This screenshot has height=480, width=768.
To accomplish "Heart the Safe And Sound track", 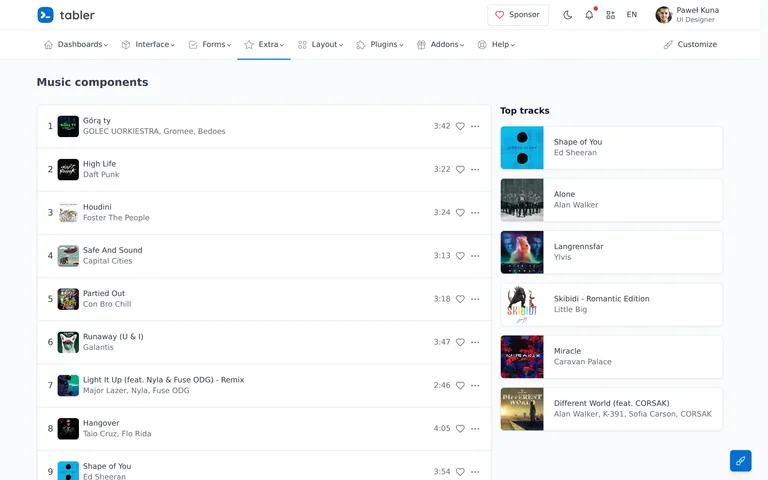I will click(x=460, y=256).
